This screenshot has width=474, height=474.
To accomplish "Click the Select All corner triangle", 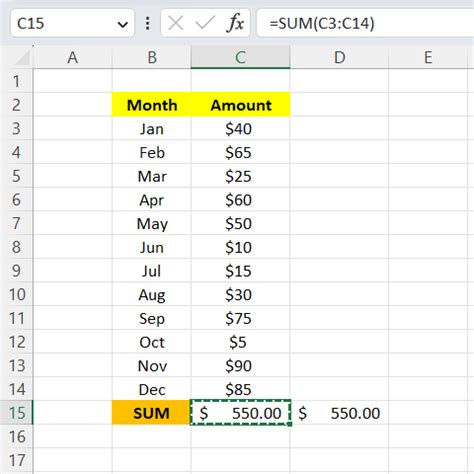I will coord(22,58).
